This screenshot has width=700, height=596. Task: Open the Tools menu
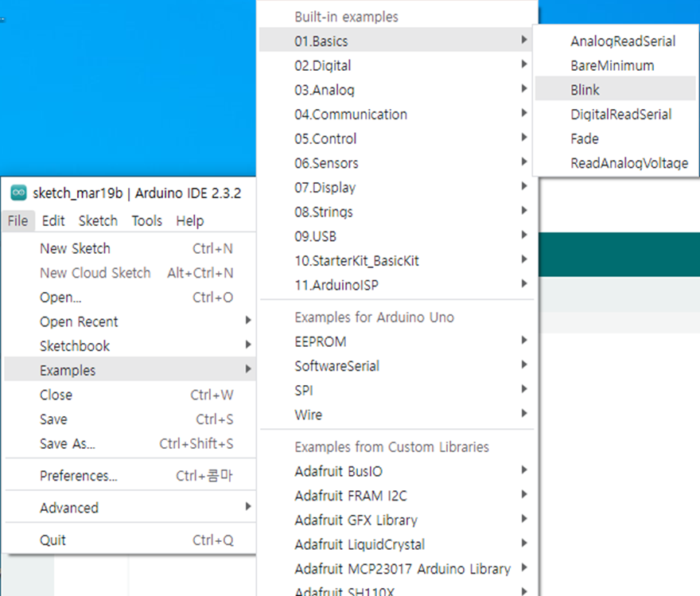147,220
